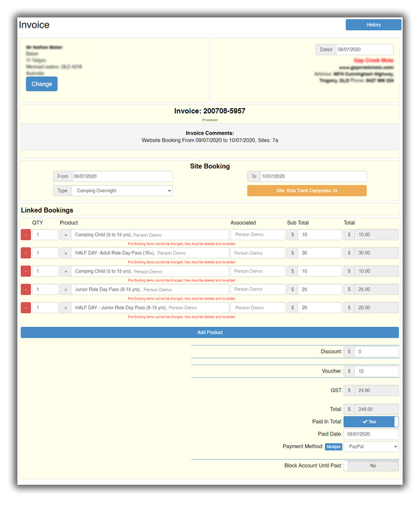Delete first Camping Child row with minus
The image size is (420, 507).
click(x=26, y=235)
